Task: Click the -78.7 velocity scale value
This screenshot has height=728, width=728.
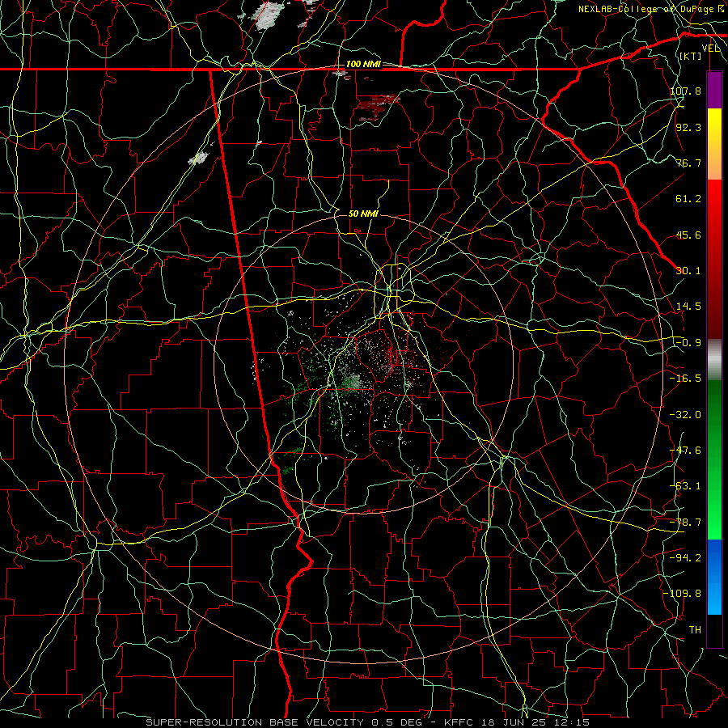Action: click(x=686, y=523)
